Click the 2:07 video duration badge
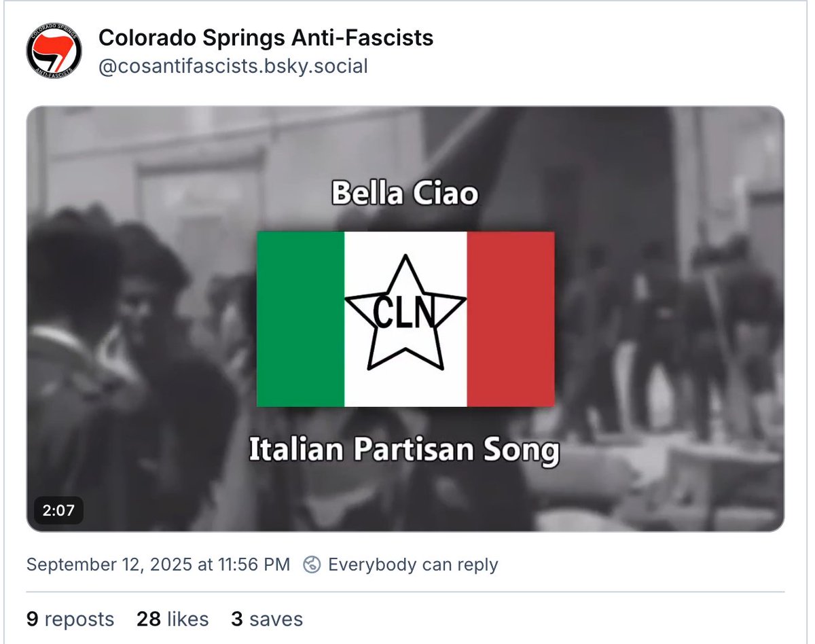 click(58, 509)
